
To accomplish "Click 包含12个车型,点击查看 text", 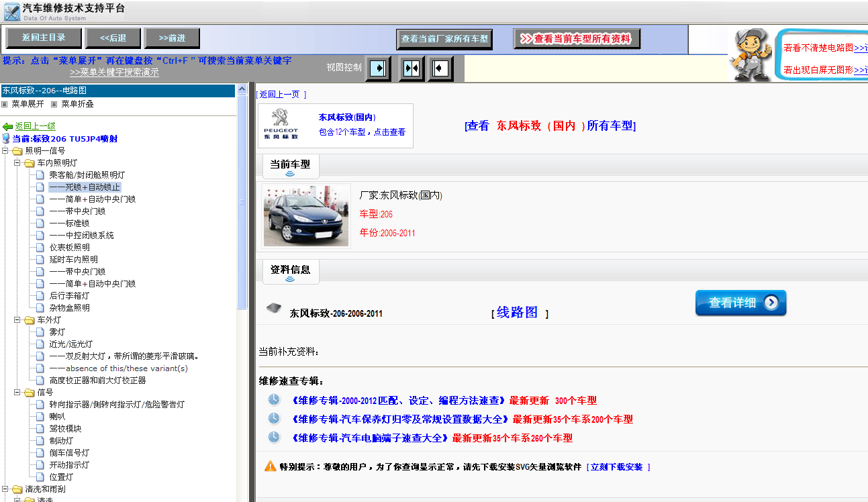I will tap(362, 132).
